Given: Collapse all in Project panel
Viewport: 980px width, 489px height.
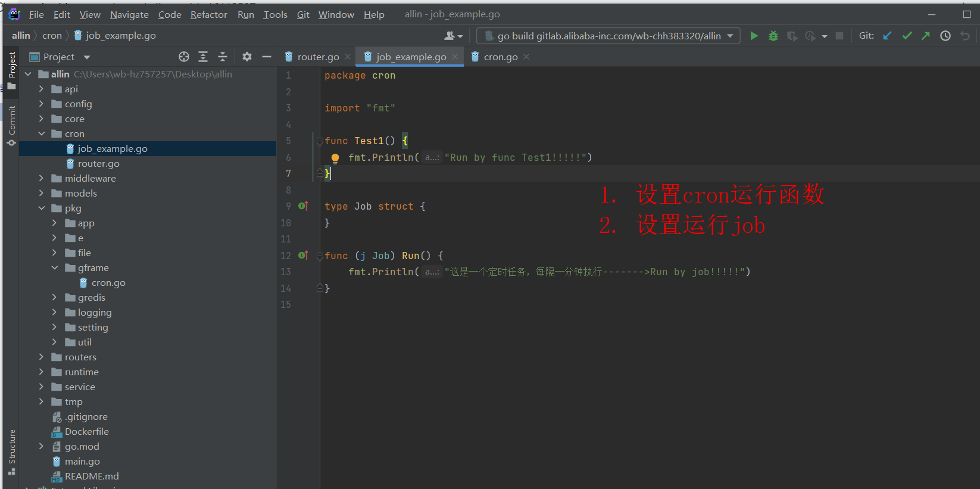Looking at the screenshot, I should click(x=223, y=57).
